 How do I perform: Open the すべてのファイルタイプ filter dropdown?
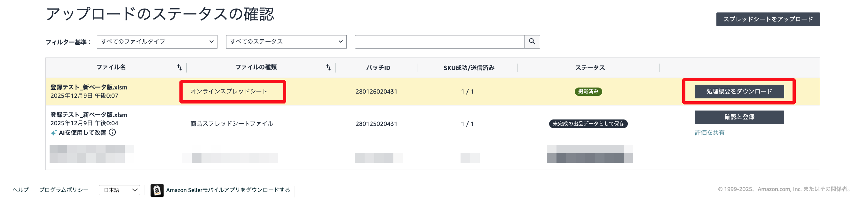[157, 42]
